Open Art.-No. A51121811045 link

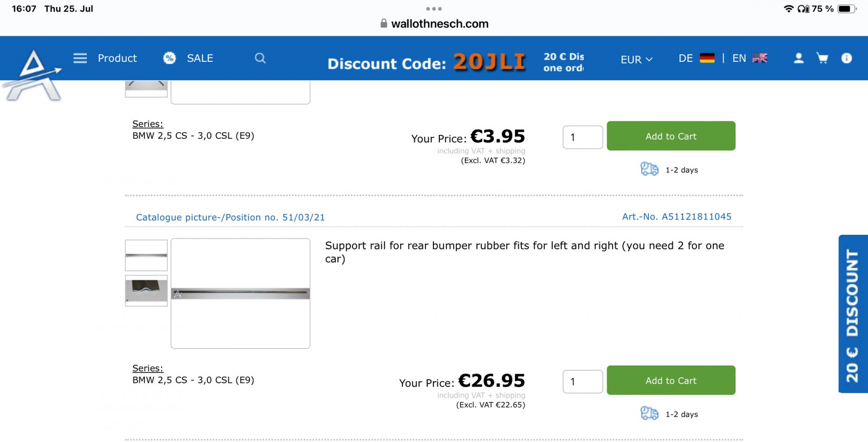pos(676,217)
